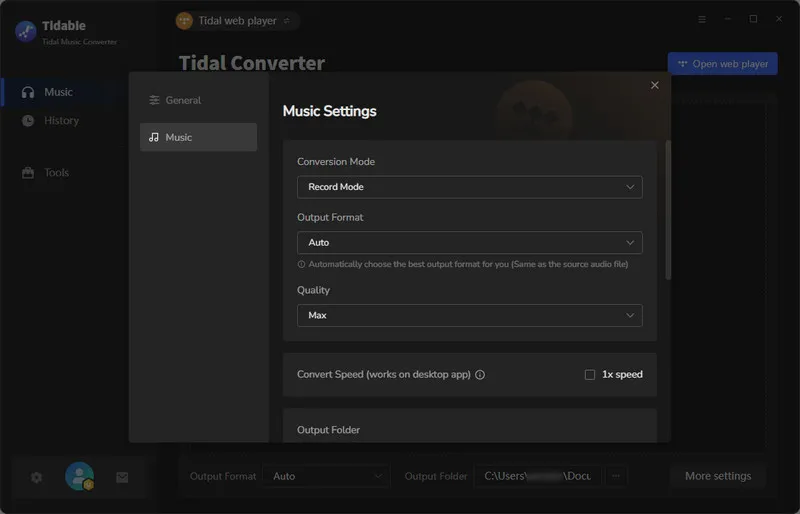Enable the 1x speed checkbox

[590, 375]
